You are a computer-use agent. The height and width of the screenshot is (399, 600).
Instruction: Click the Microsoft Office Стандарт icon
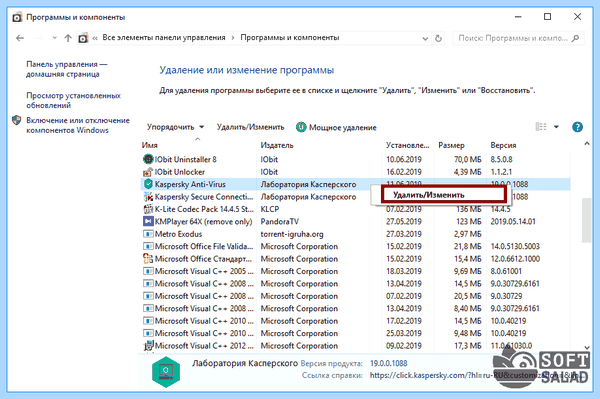[148, 259]
